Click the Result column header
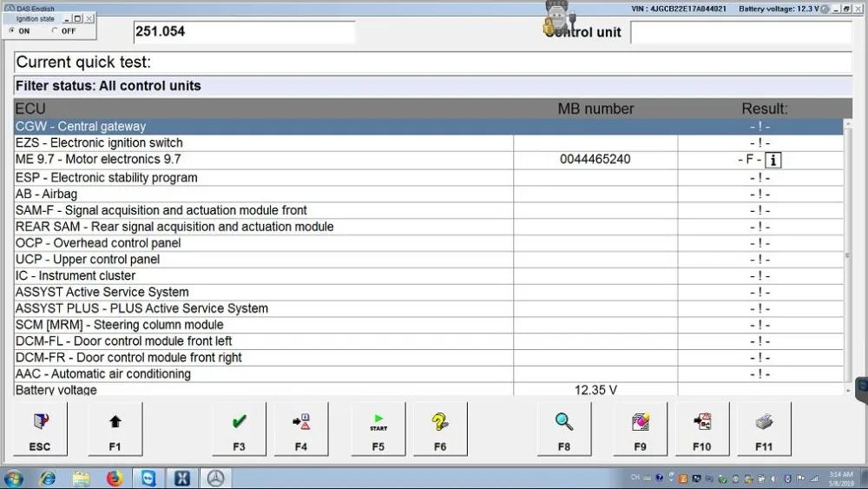This screenshot has width=868, height=489. (765, 109)
